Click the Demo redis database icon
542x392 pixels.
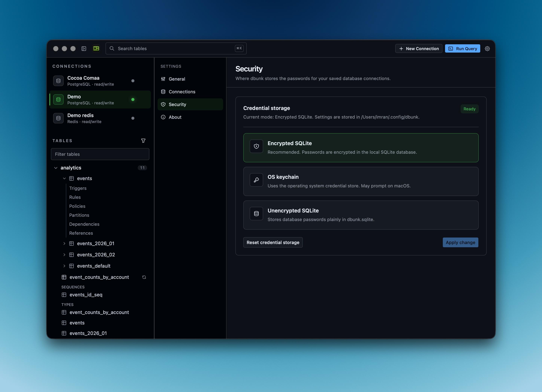click(x=58, y=118)
